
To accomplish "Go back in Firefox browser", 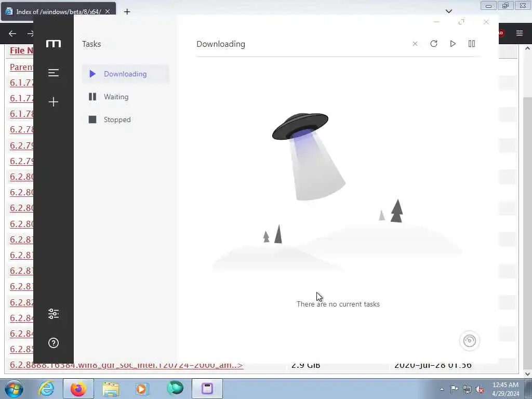I will pos(12,33).
